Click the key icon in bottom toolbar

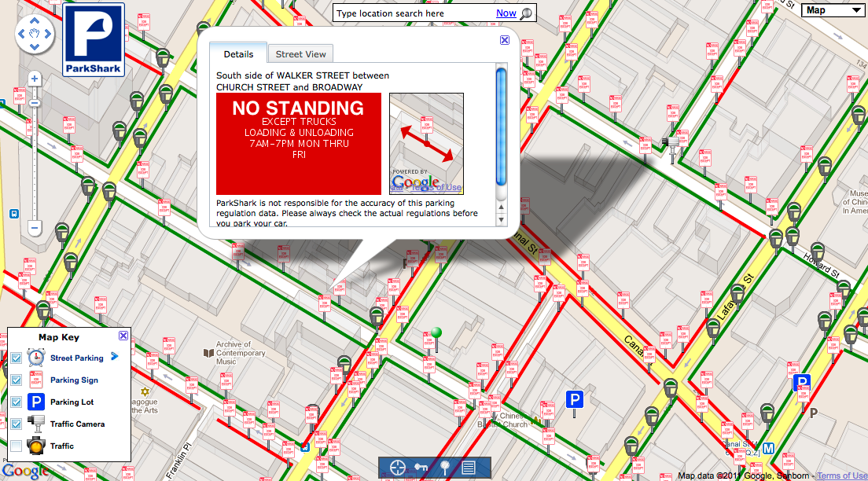[421, 468]
